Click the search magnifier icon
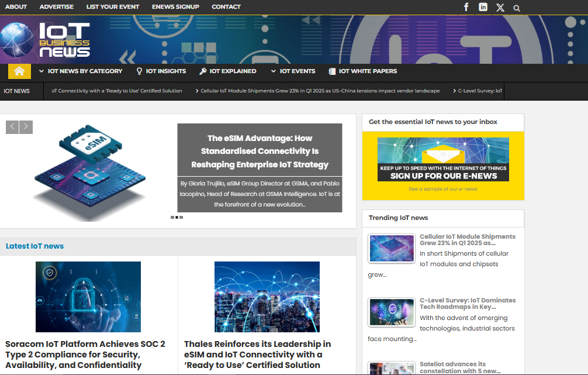This screenshot has width=588, height=375. click(x=517, y=8)
